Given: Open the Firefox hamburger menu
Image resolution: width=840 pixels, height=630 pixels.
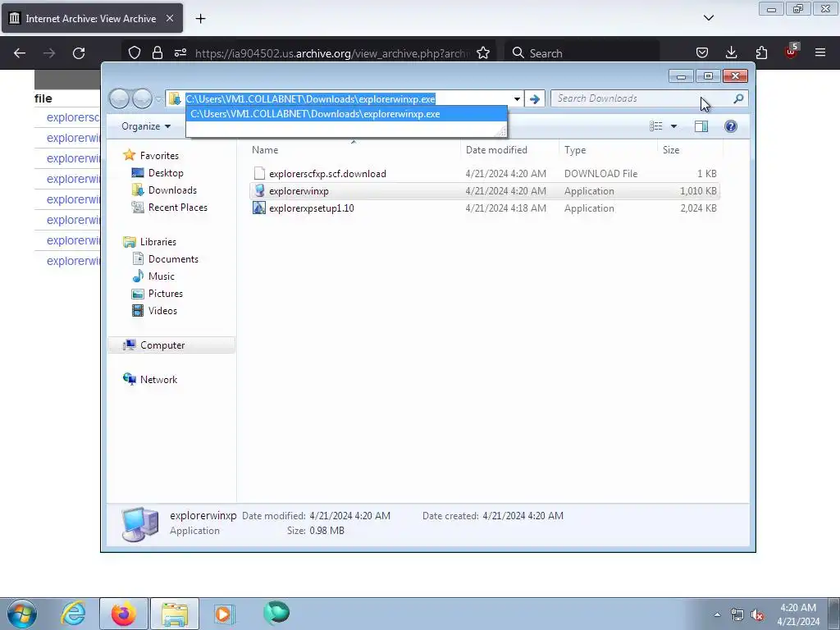Looking at the screenshot, I should (x=820, y=52).
